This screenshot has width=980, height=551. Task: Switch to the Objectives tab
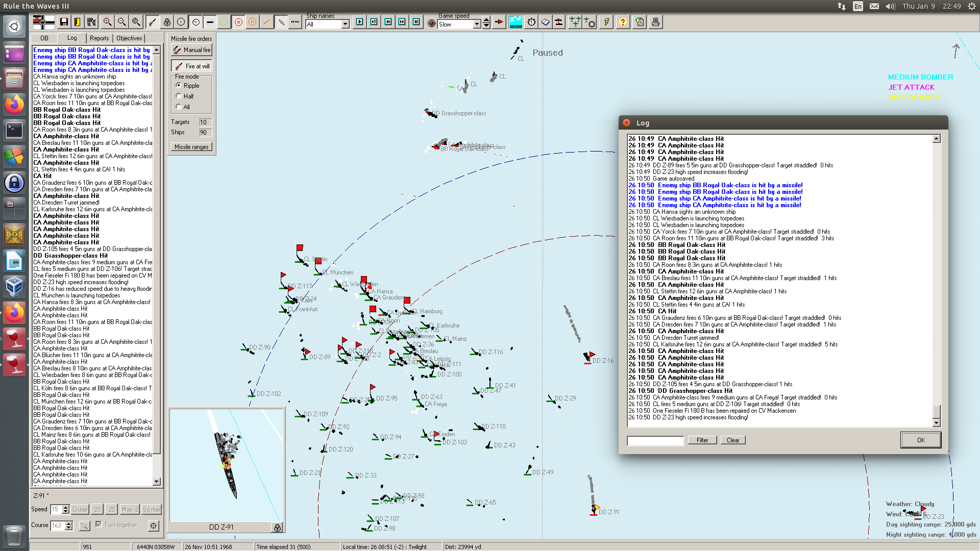129,38
